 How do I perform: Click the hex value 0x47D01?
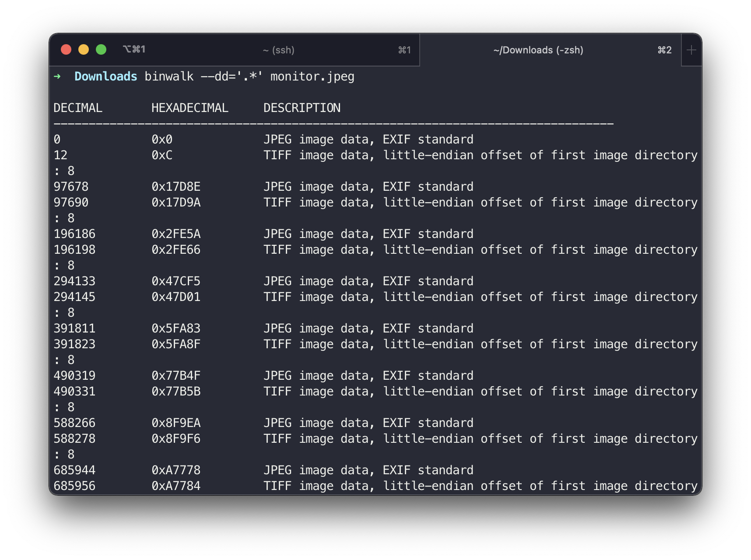176,297
